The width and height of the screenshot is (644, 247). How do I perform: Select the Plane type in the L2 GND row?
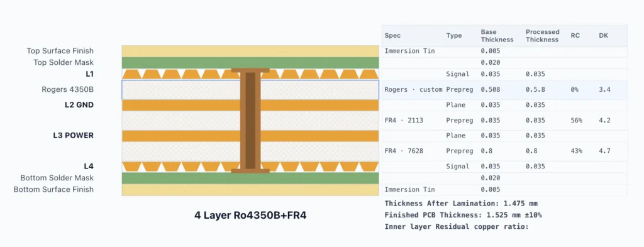[x=456, y=104]
